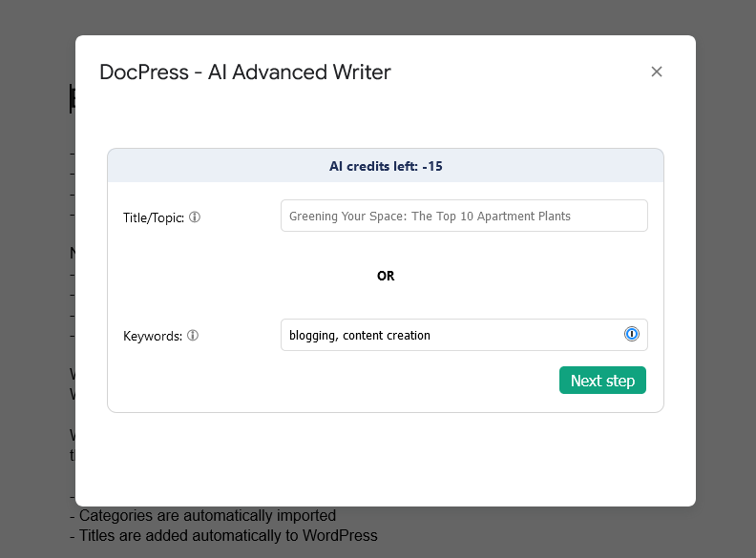Screen dimensions: 756x558
Task: Click the Next step button
Action: coord(602,381)
